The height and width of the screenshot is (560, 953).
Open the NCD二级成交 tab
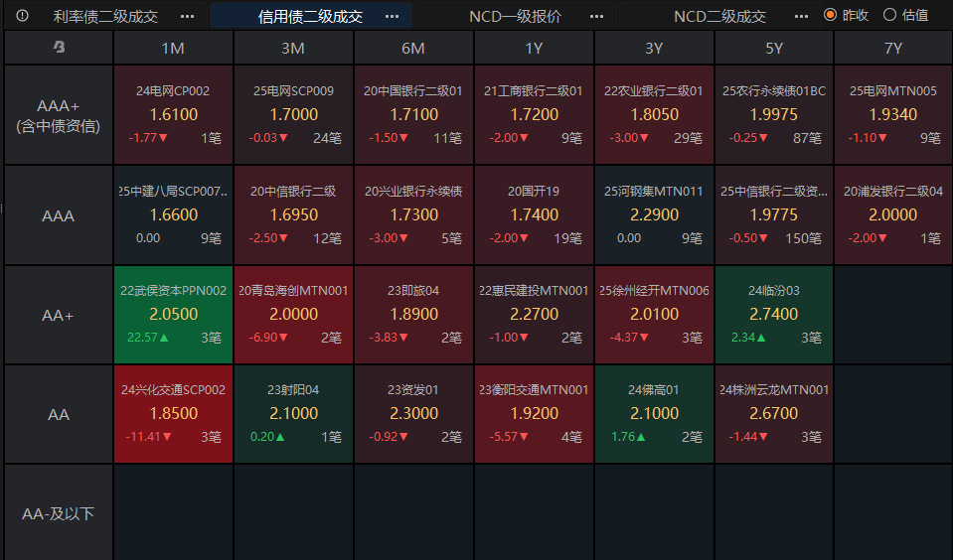719,17
